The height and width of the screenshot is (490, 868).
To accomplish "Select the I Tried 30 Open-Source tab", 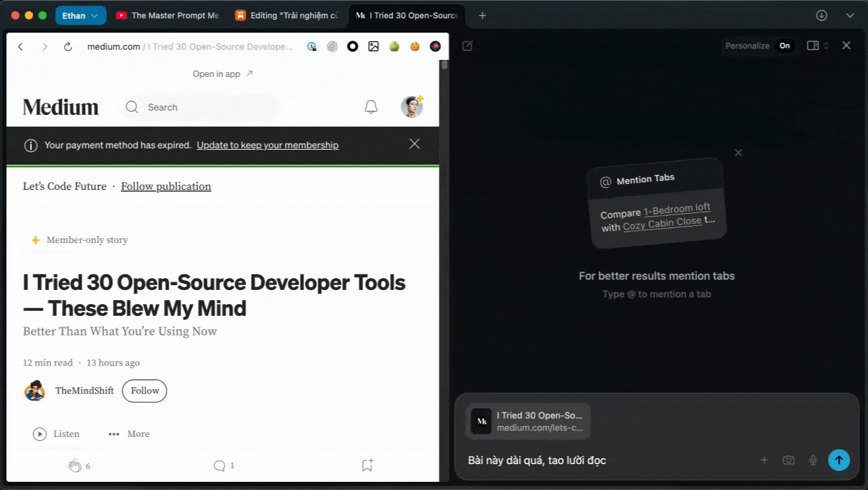I will pos(407,16).
